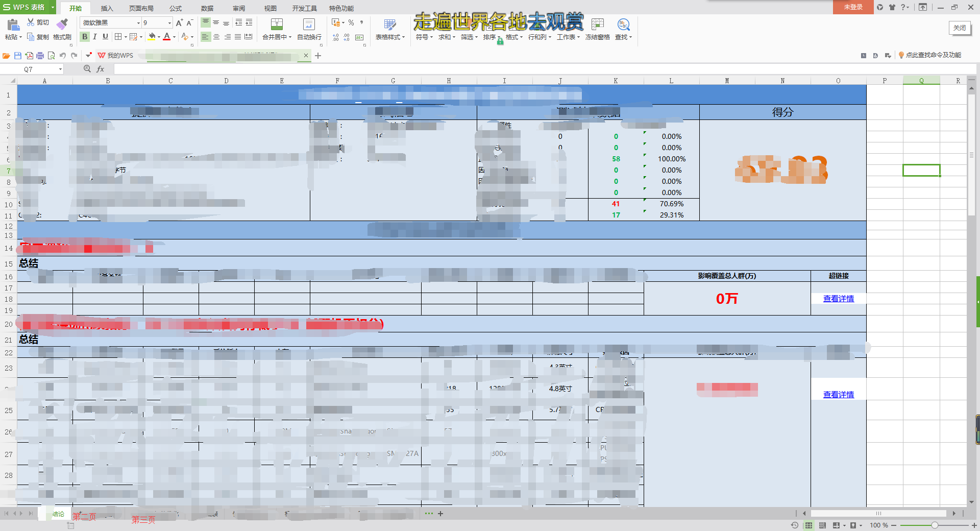This screenshot has height=531, width=980.
Task: Open the font size dropdown
Action: 169,23
